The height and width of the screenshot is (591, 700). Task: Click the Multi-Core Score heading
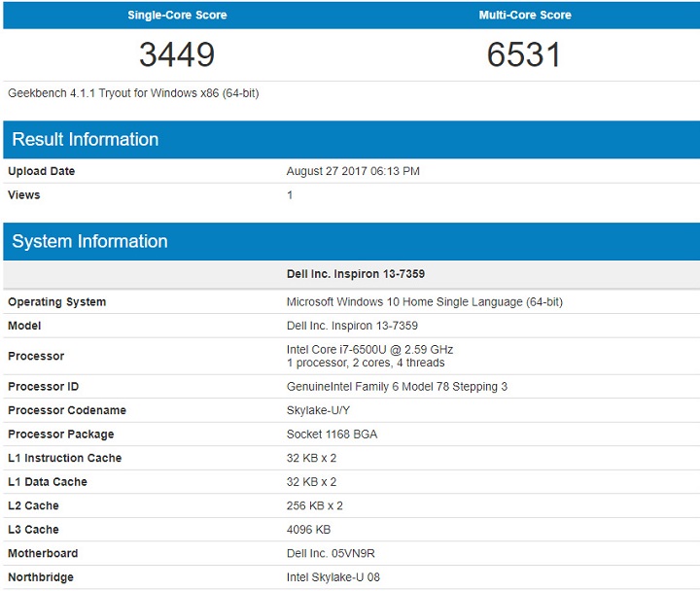pos(525,16)
